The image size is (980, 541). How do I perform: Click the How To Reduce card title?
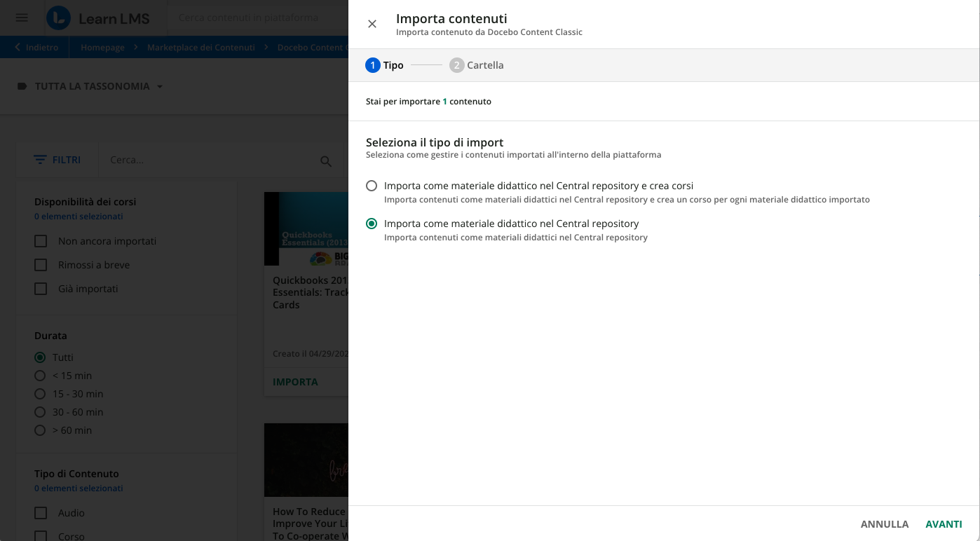[x=311, y=523]
